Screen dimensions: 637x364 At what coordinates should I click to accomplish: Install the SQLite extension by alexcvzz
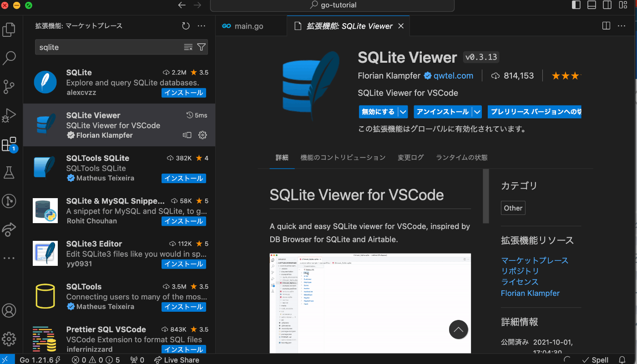(x=184, y=93)
